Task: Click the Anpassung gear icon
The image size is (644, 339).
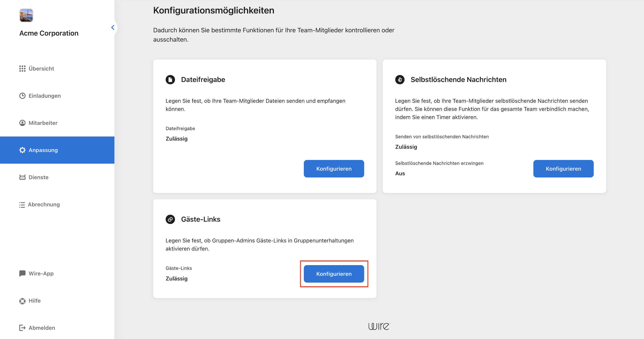Action: pos(22,150)
